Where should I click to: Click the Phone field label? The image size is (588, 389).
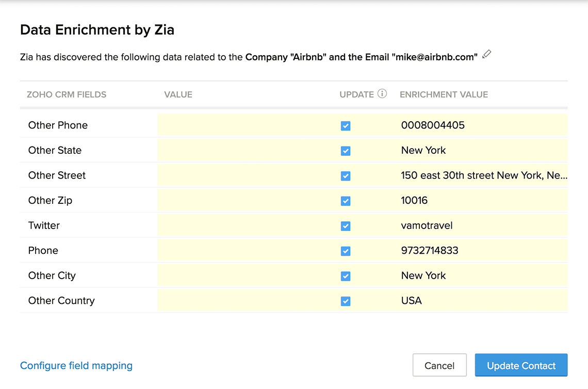tap(43, 251)
